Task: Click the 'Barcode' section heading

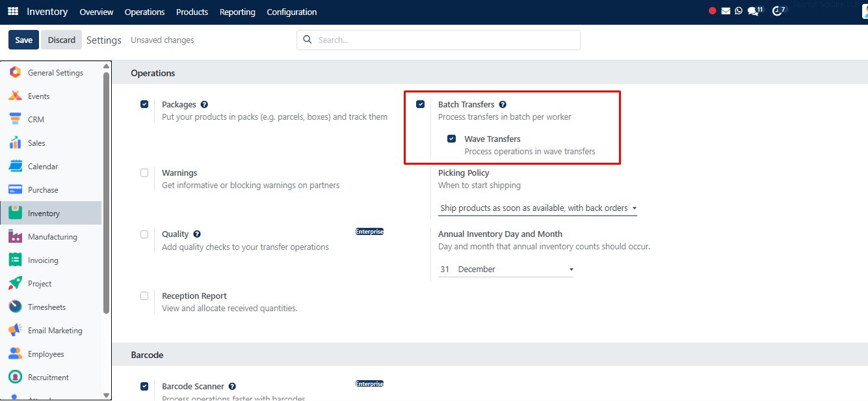Action: coord(147,355)
